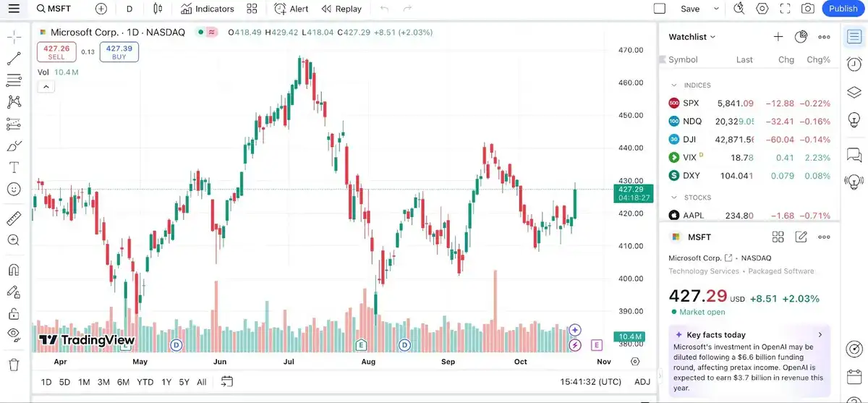This screenshot has height=403, width=868.
Task: Expand the Save options arrow
Action: 717,9
